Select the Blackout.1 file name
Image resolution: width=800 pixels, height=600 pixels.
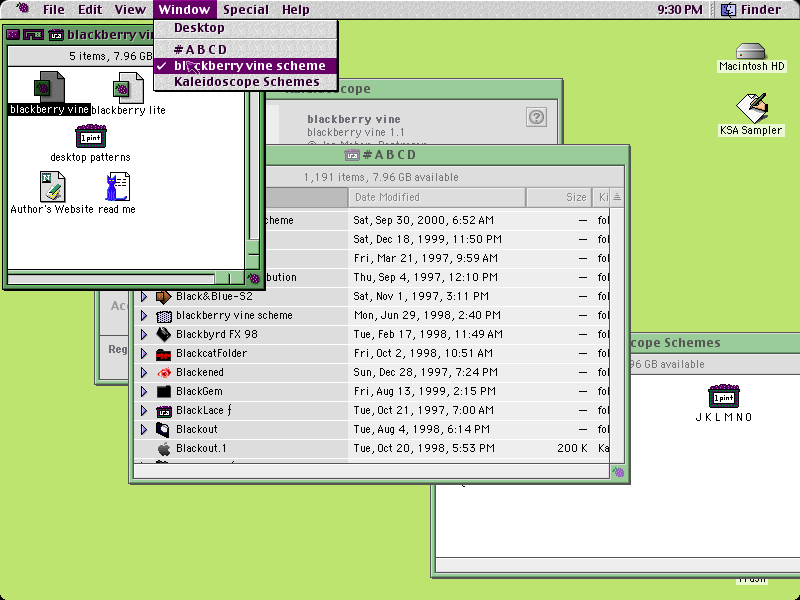point(201,448)
